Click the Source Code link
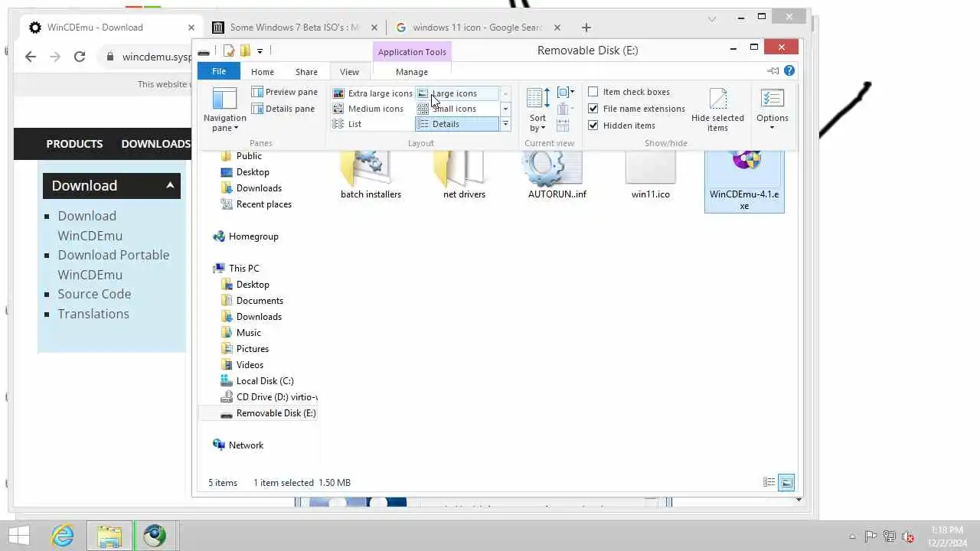The image size is (980, 551). (x=94, y=294)
